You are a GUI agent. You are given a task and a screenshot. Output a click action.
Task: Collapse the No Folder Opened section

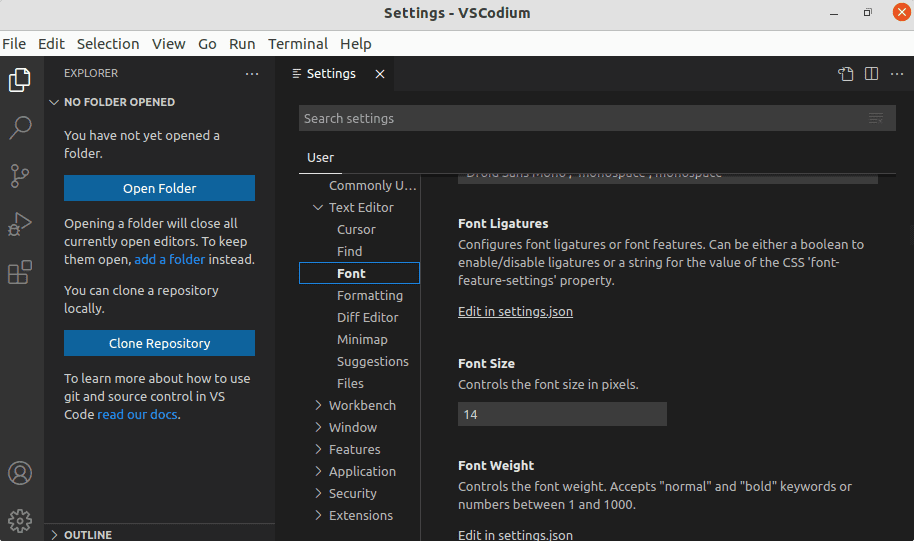(159, 102)
